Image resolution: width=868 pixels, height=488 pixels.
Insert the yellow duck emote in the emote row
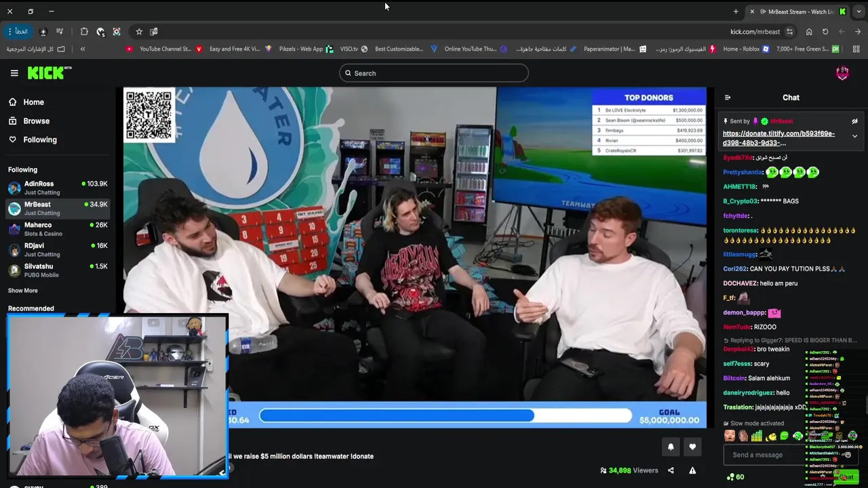point(771,436)
